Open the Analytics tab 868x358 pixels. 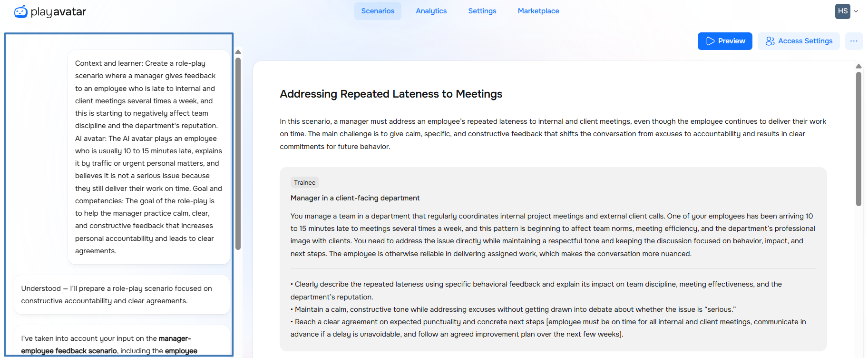point(431,11)
